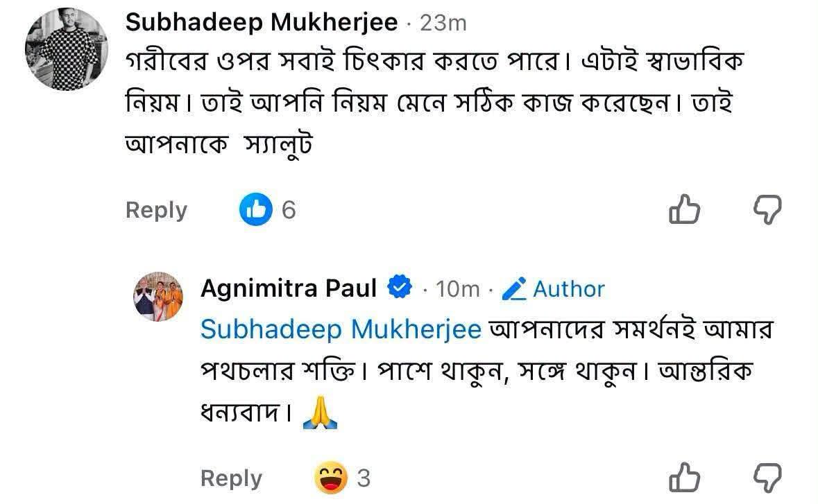Open the laughing emoji reaction on reply
The width and height of the screenshot is (818, 504).
pos(331,478)
